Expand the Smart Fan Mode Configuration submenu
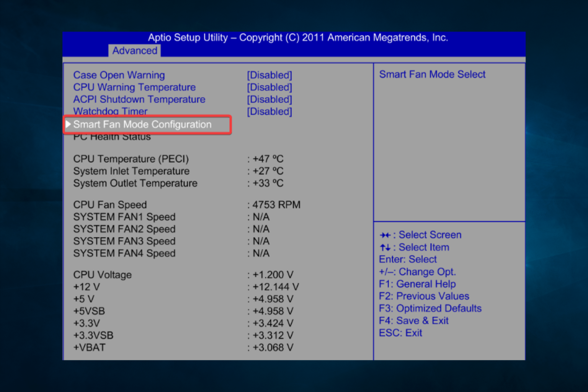588x392 pixels. click(142, 124)
